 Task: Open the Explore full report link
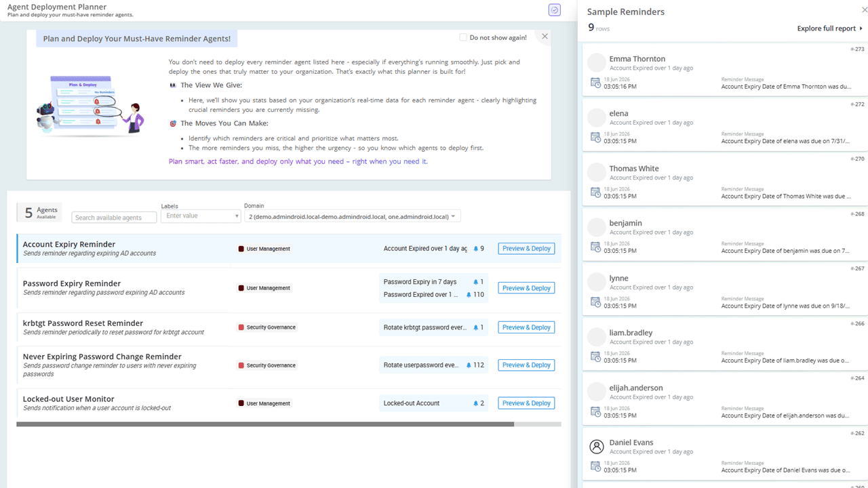point(830,28)
